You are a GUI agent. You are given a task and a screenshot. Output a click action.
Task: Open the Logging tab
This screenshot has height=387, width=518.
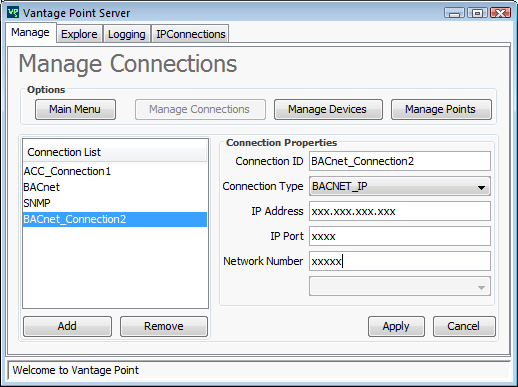coord(127,34)
